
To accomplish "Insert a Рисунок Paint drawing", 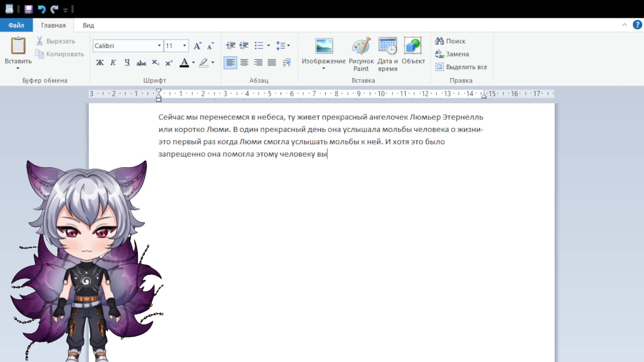I will [361, 54].
